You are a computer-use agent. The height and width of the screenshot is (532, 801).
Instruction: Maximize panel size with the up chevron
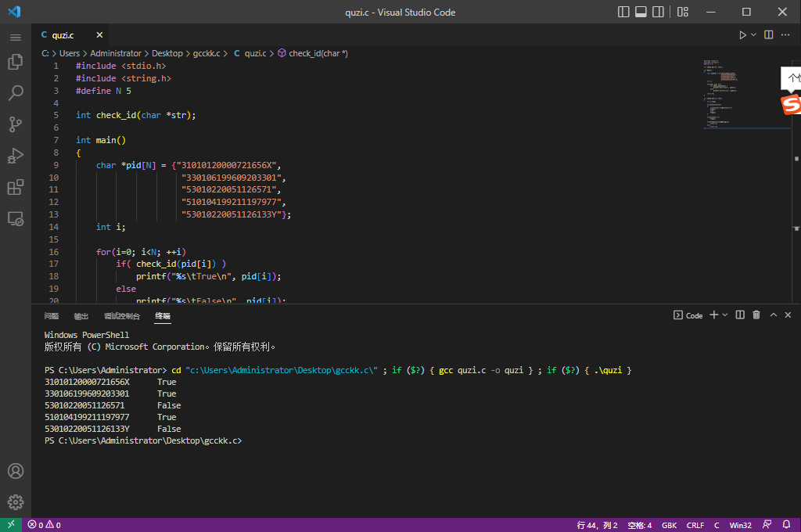pyautogui.click(x=774, y=315)
